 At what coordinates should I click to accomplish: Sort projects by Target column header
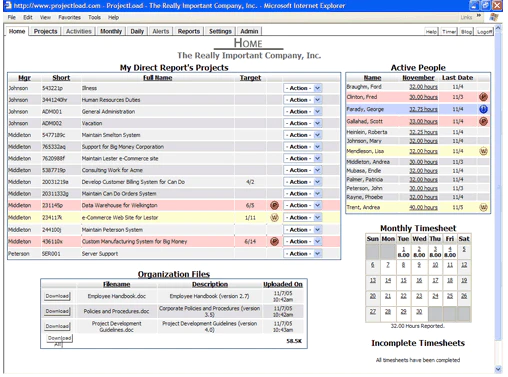click(250, 78)
